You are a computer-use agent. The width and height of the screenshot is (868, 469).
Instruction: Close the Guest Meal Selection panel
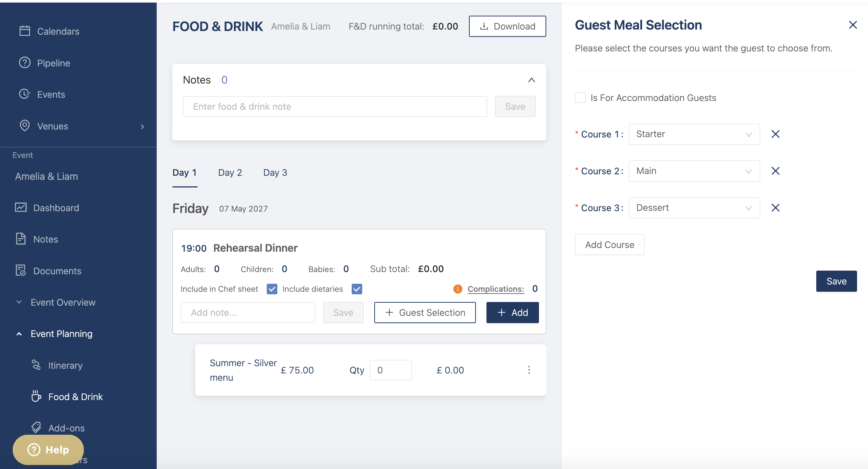853,25
